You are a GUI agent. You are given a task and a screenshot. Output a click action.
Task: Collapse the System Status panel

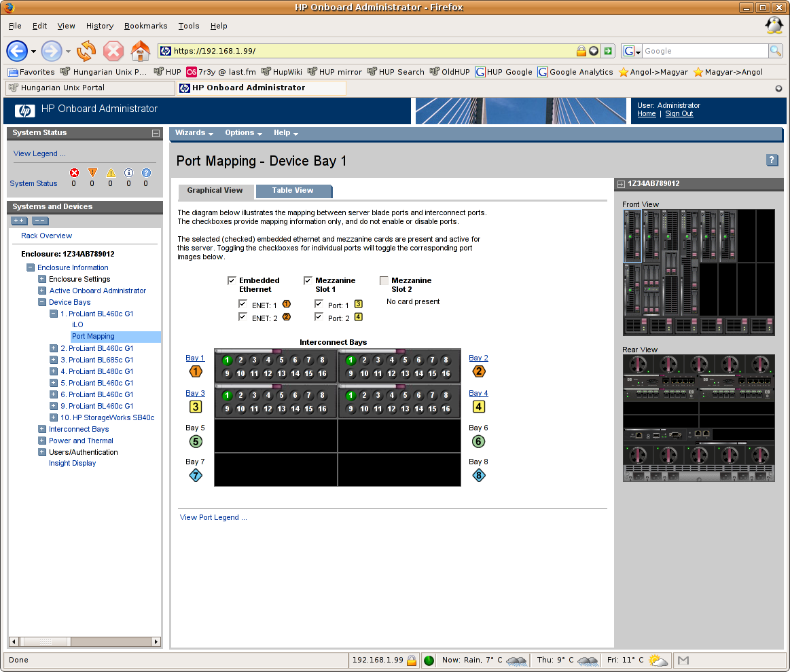point(156,134)
